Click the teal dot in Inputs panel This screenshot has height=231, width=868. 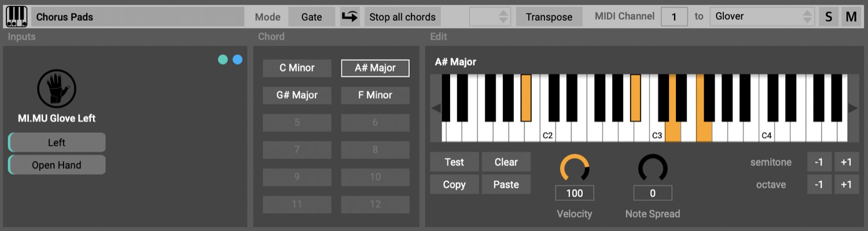click(223, 59)
